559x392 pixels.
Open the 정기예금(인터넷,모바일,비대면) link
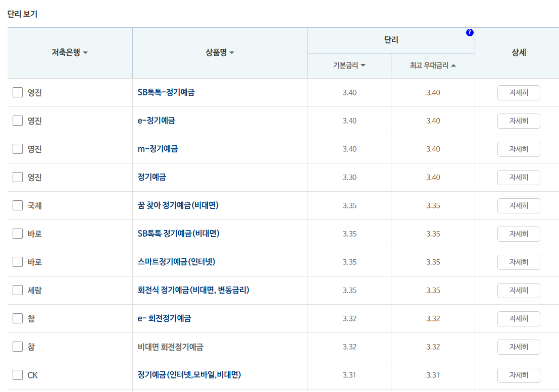(189, 374)
